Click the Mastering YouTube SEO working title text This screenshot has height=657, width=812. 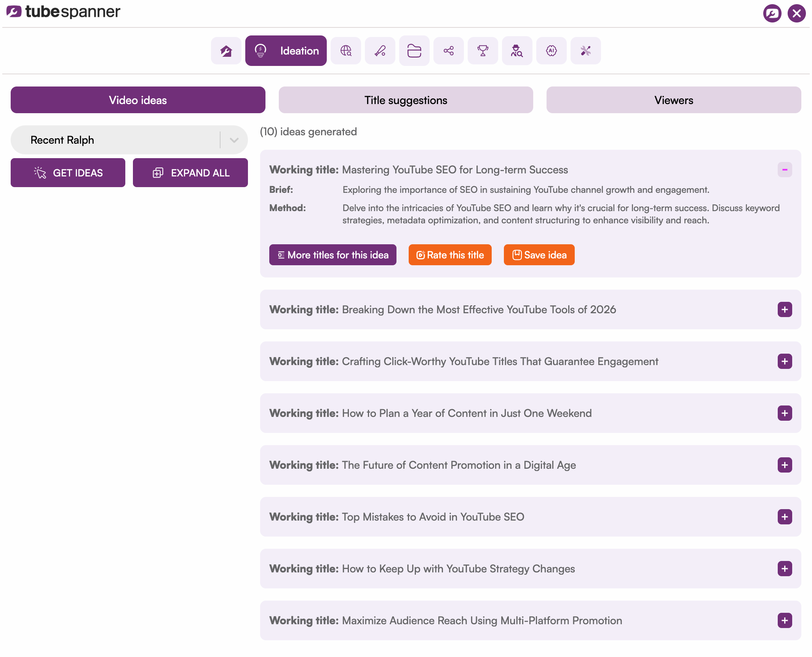click(455, 170)
